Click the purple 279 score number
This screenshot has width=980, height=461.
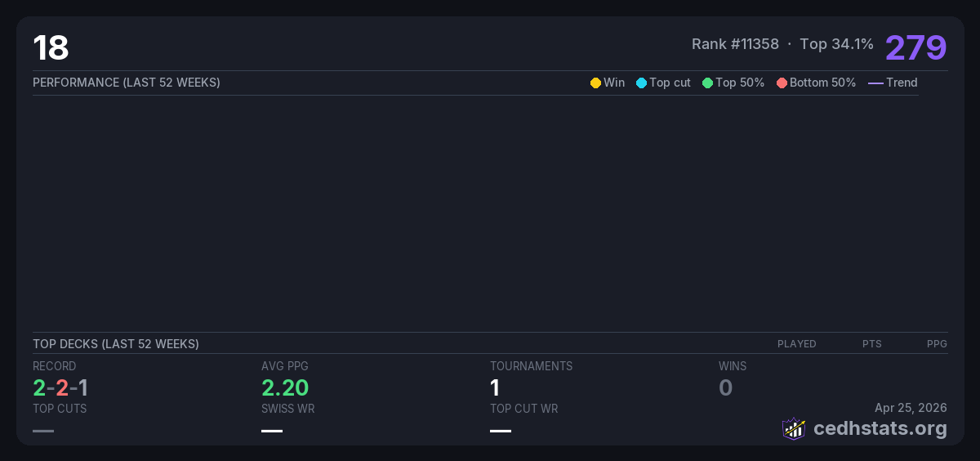915,47
